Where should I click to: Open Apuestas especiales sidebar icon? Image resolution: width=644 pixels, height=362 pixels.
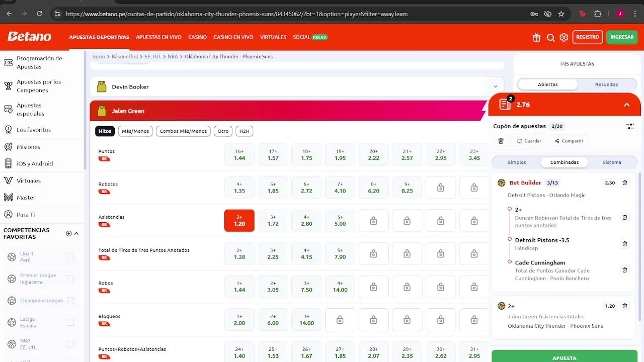pos(8,110)
